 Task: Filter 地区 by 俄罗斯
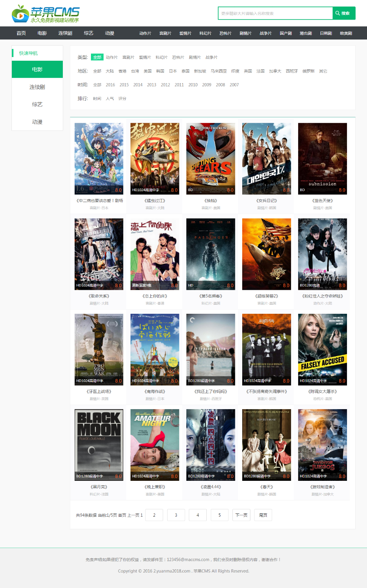tap(308, 71)
